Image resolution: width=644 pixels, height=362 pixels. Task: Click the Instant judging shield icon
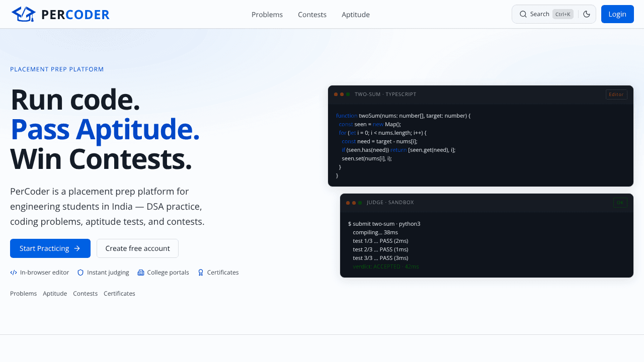[80, 273]
